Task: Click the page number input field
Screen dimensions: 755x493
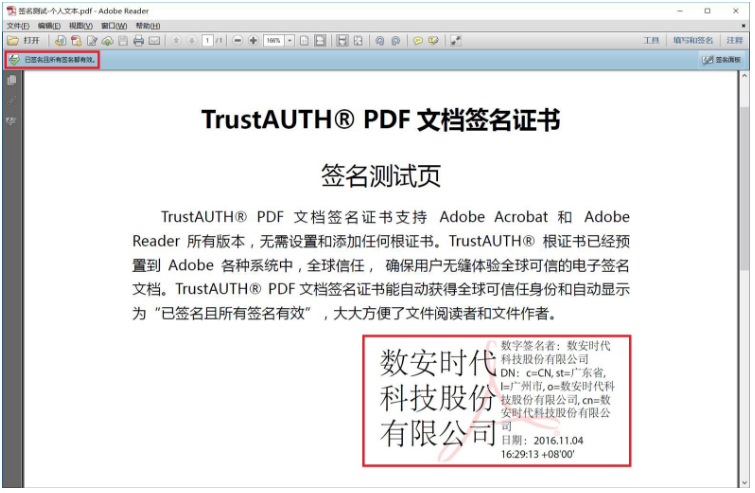Action: click(x=208, y=41)
